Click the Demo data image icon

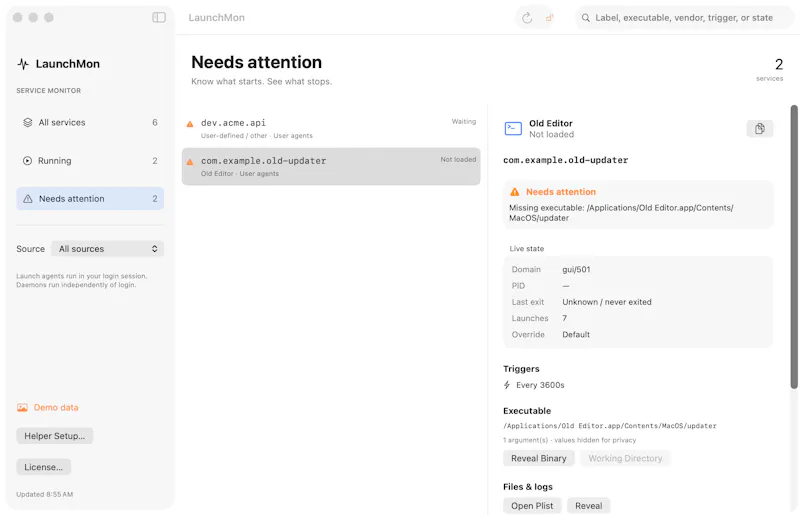pos(22,407)
